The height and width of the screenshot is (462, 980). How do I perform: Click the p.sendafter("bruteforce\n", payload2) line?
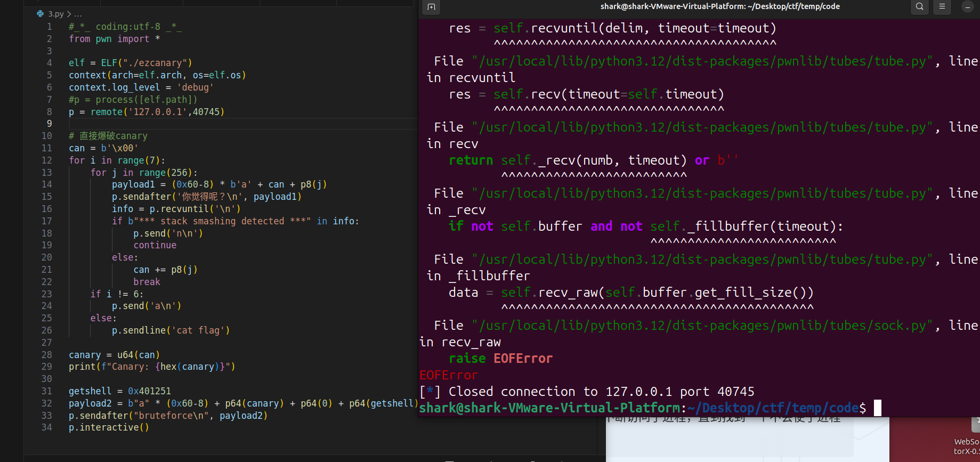coord(168,416)
